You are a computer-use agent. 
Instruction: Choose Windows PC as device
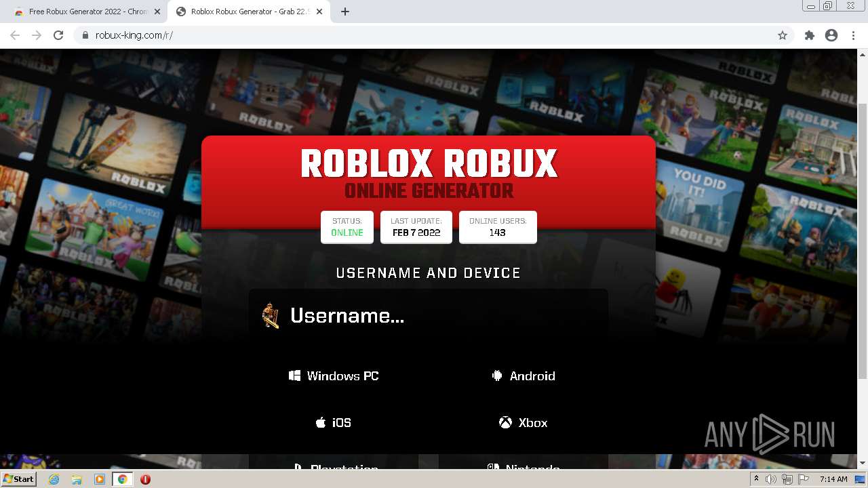334,375
